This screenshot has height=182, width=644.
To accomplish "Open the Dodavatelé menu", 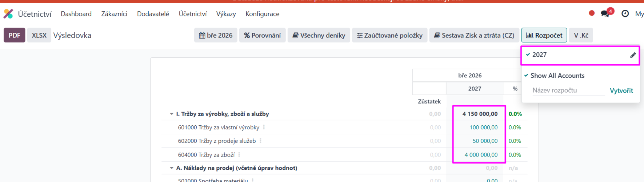I will (153, 14).
